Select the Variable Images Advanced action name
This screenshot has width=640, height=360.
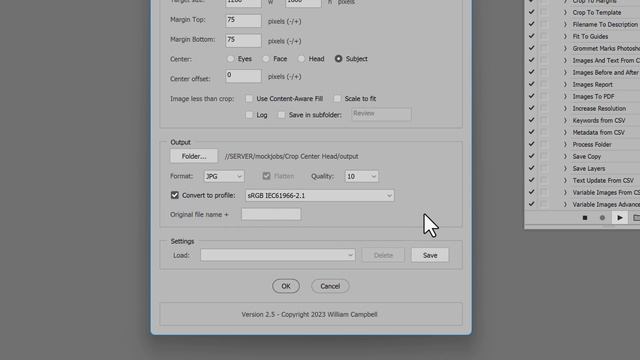606,204
